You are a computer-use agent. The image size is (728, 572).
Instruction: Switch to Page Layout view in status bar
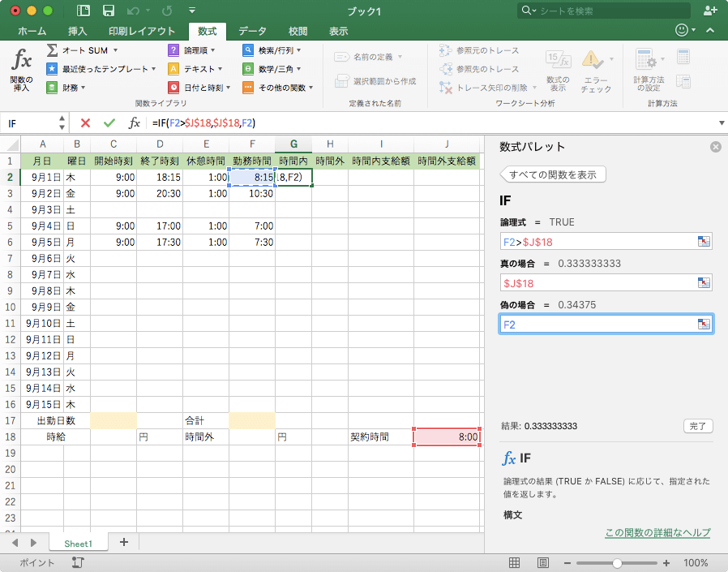click(x=542, y=563)
